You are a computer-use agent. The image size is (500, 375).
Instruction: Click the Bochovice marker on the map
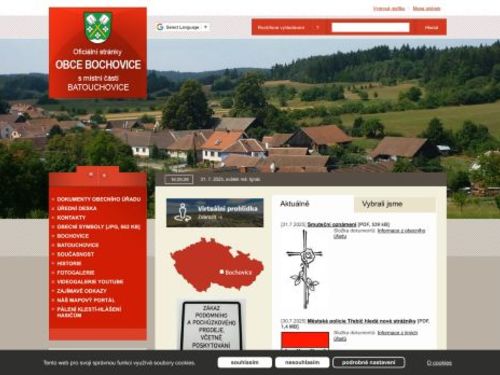click(x=221, y=272)
